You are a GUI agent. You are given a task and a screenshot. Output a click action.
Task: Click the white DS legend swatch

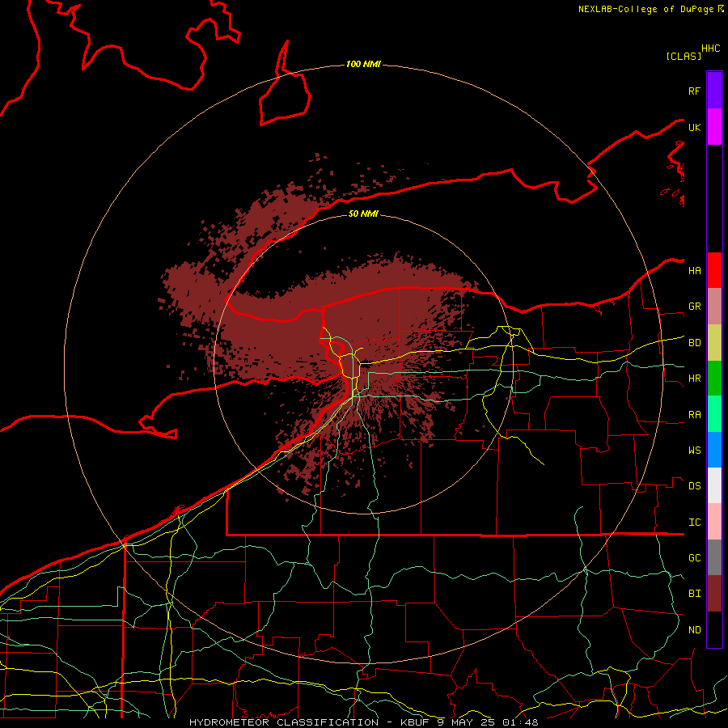click(714, 485)
